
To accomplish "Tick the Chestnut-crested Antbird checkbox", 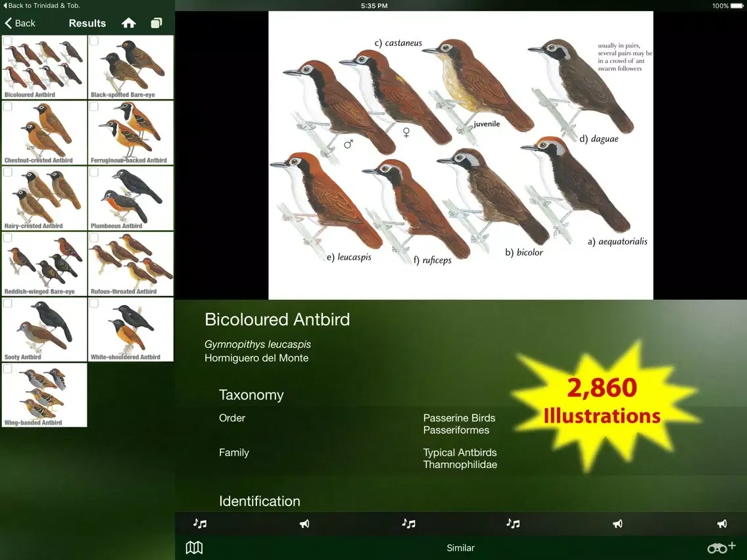I will [x=8, y=106].
